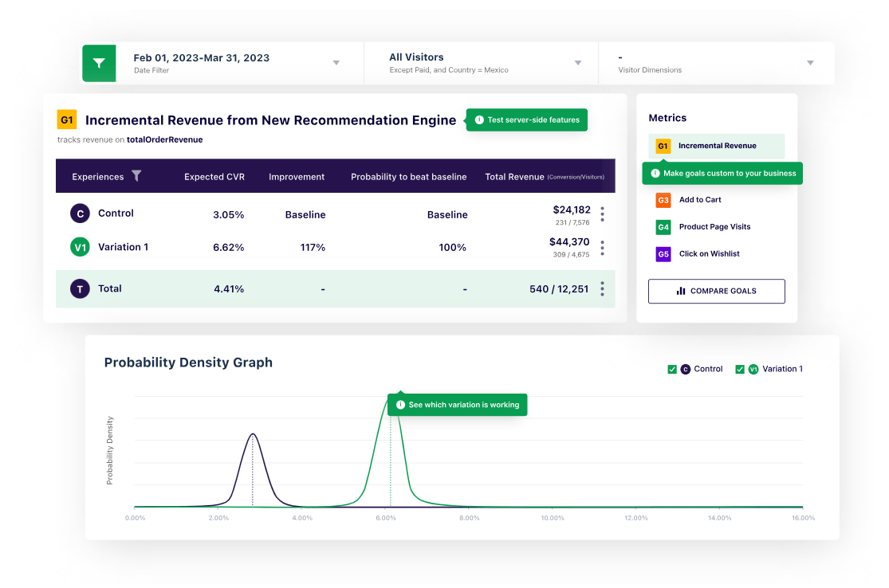This screenshot has width=889, height=588.
Task: Click the Probability to beat baseline column header
Action: pyautogui.click(x=408, y=177)
